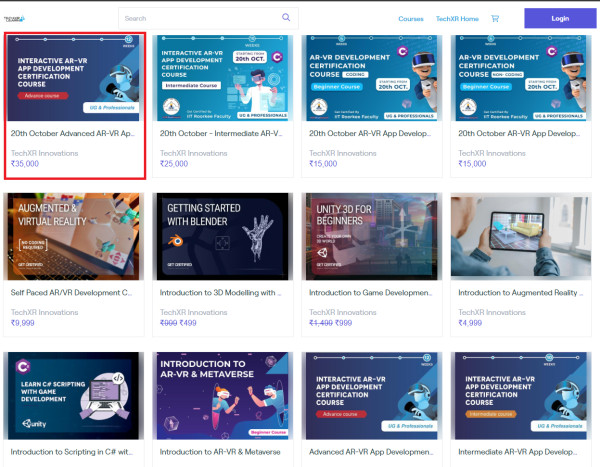Open Introduction to AR-VR & Metaverse image
This screenshot has width=600, height=467.
pos(223,396)
